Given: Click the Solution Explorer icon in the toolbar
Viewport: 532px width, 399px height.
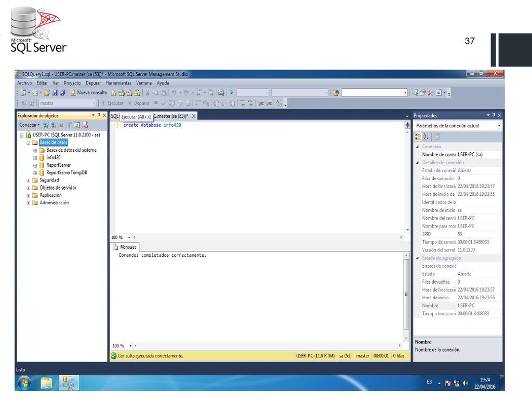Looking at the screenshot, I should coord(415,92).
